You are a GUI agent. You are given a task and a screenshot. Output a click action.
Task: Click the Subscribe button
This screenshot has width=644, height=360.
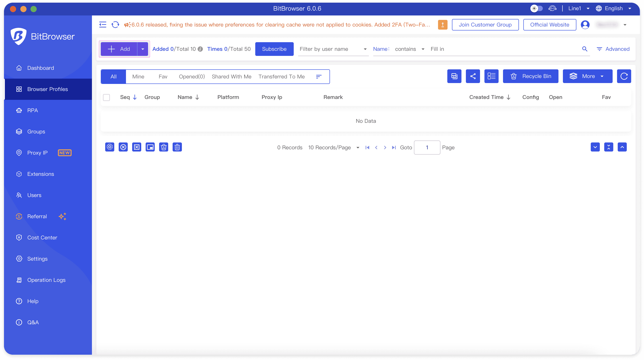tap(274, 49)
